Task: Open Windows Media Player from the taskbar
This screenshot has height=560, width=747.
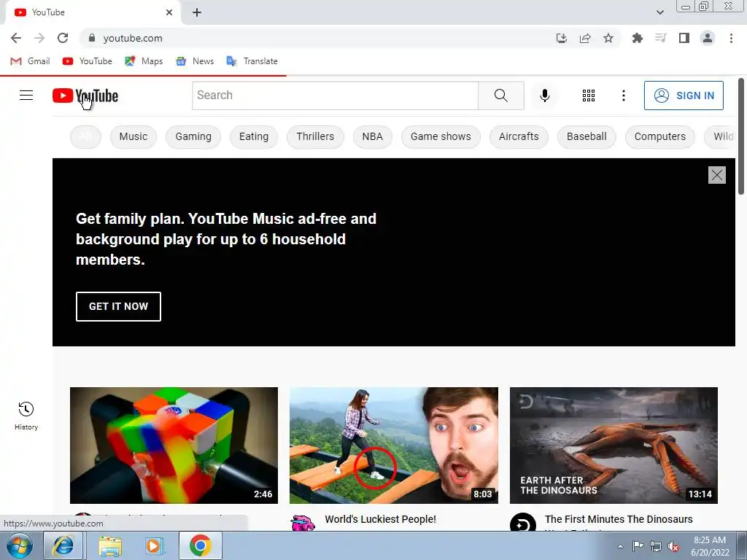Action: point(155,545)
